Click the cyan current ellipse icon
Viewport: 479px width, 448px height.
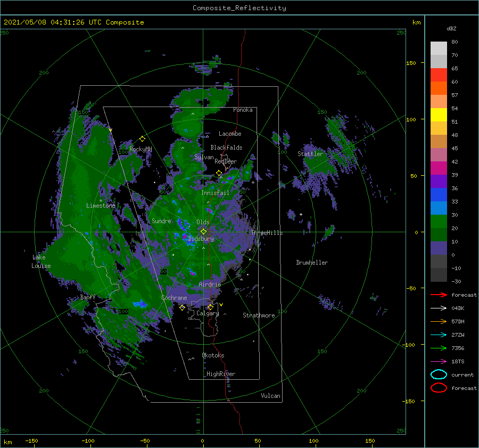click(439, 374)
